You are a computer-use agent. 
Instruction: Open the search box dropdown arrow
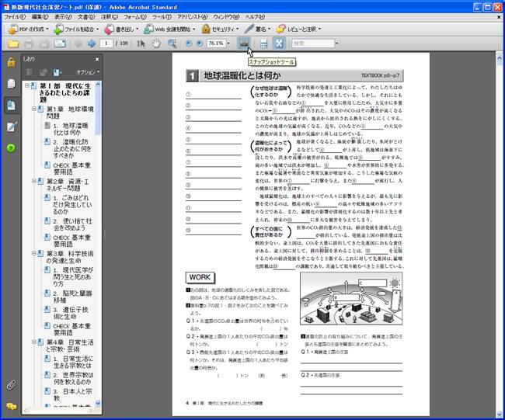click(x=336, y=43)
